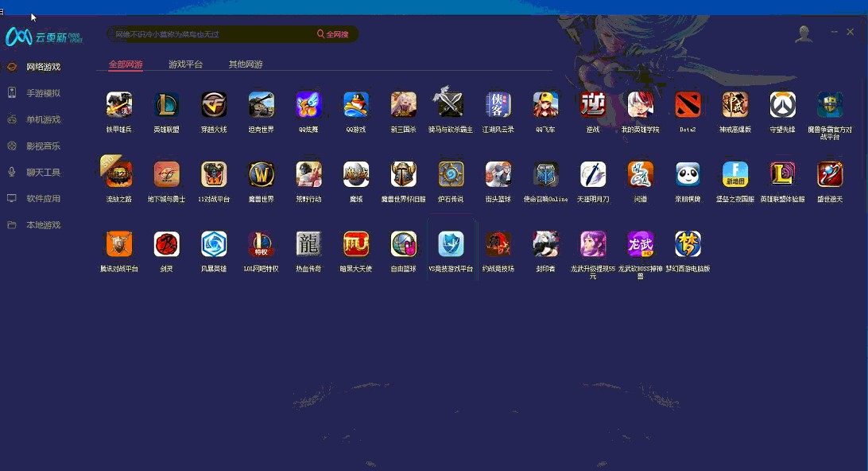The height and width of the screenshot is (471, 868).
Task: Switch to the 其他网游 tab
Action: point(246,64)
